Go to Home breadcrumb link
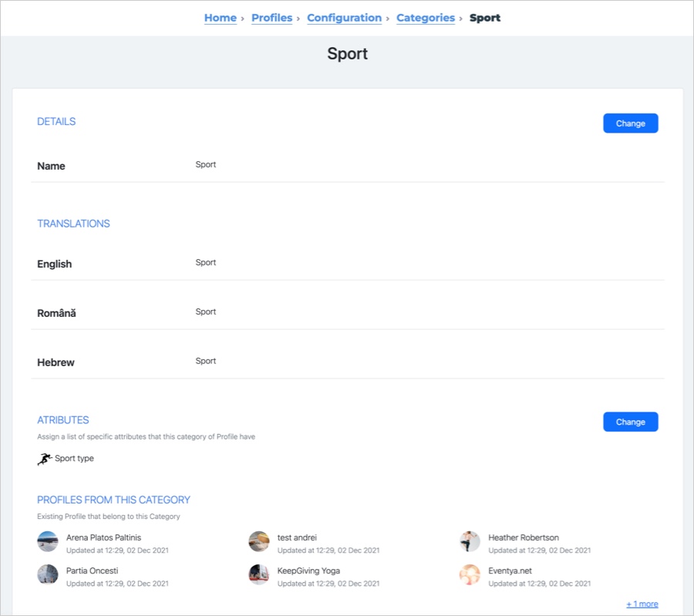Screen dimensions: 694x616 tap(221, 18)
